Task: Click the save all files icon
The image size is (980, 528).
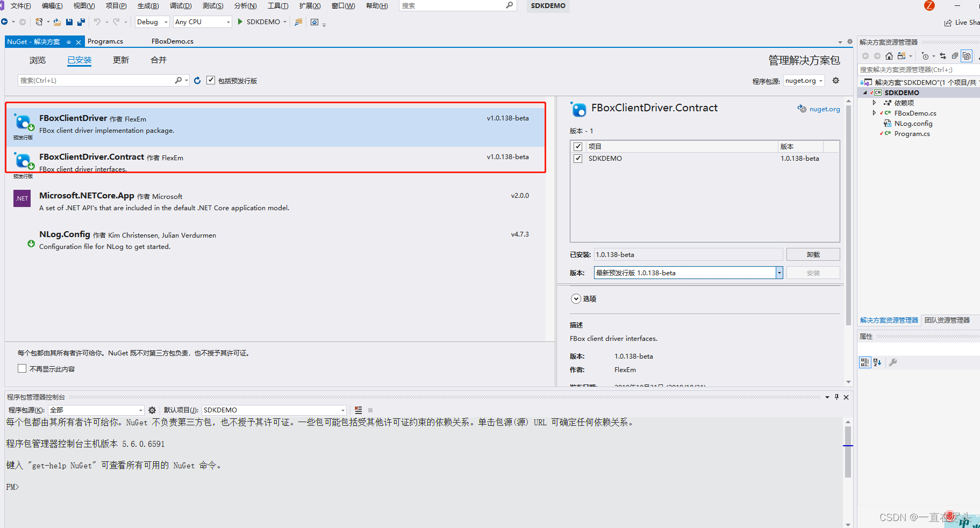Action: (81, 22)
